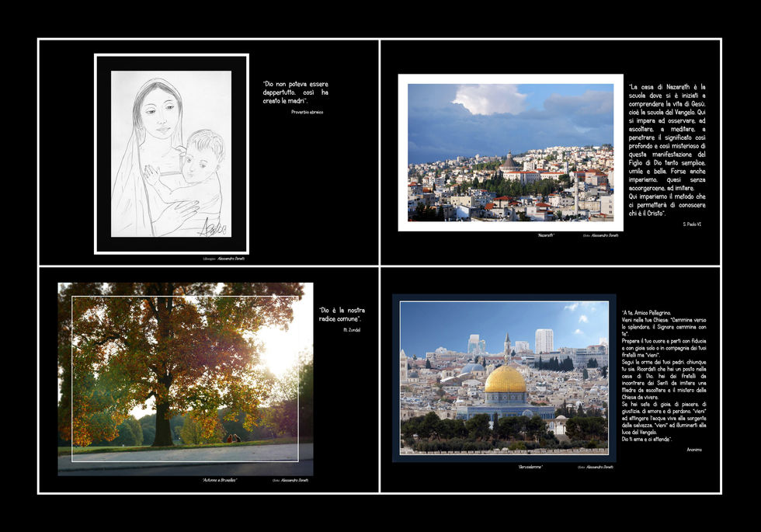Click the 'M. Zundel' attribution

(352, 330)
